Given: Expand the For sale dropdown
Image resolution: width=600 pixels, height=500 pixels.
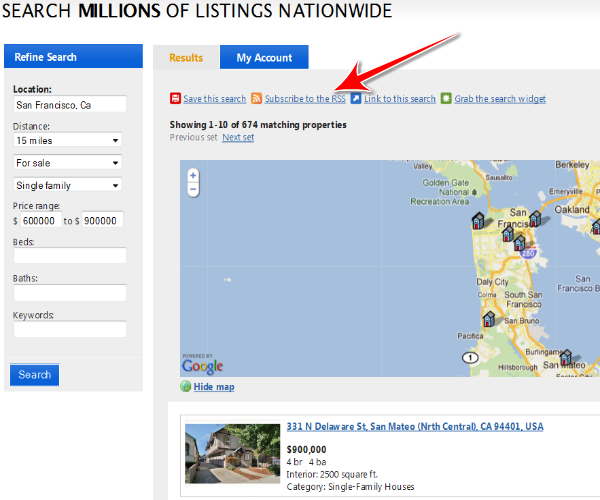Looking at the screenshot, I should [x=67, y=162].
